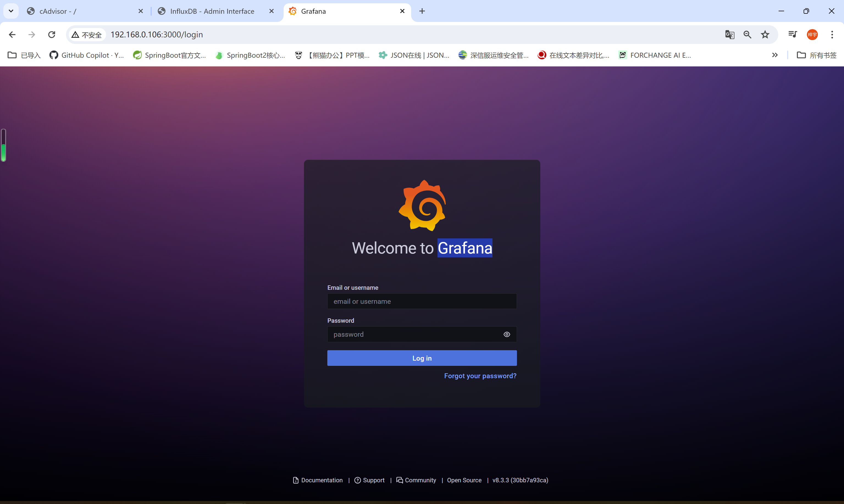Go back to the previous page

click(12, 35)
